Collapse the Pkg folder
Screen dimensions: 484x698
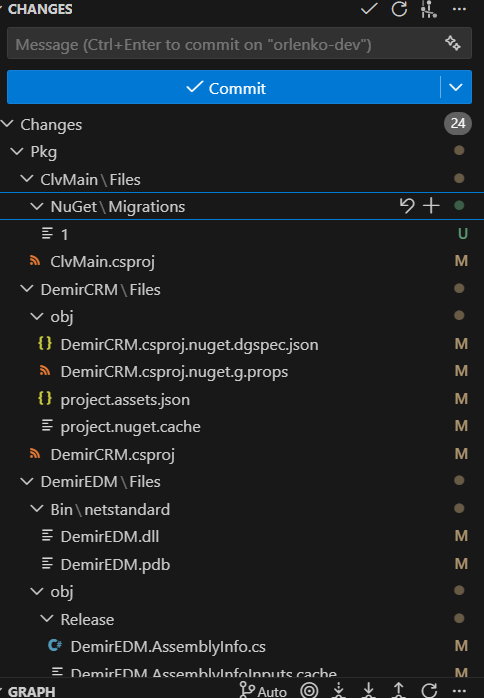tap(17, 151)
